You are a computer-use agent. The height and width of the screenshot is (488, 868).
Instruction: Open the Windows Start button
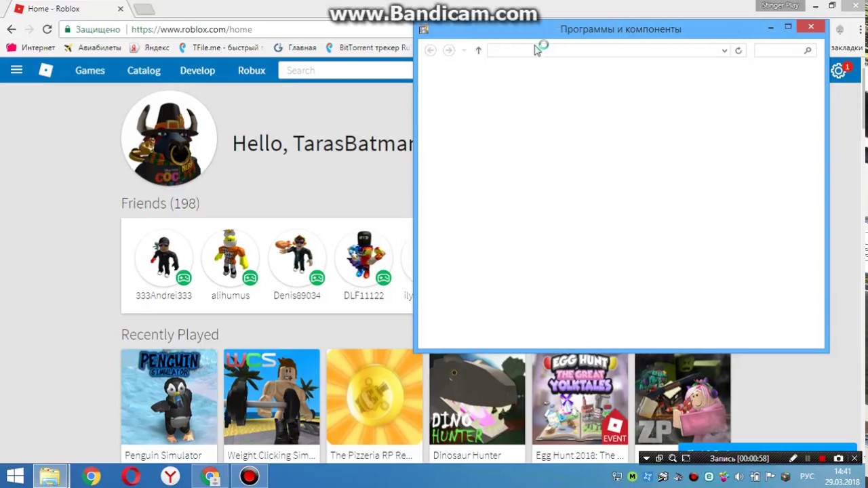coord(15,476)
